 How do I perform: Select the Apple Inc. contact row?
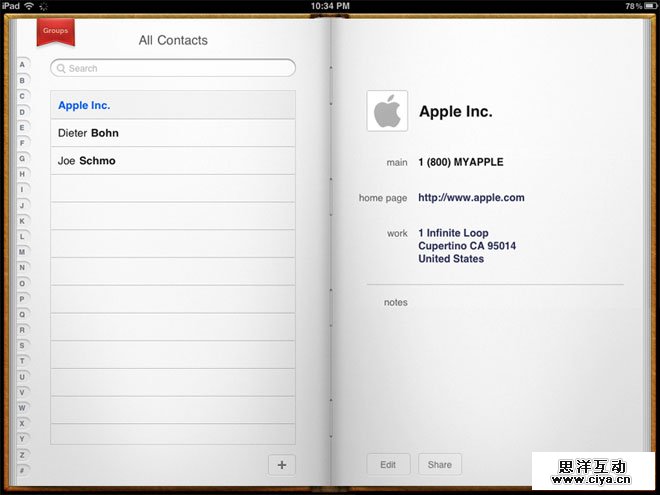coord(173,105)
